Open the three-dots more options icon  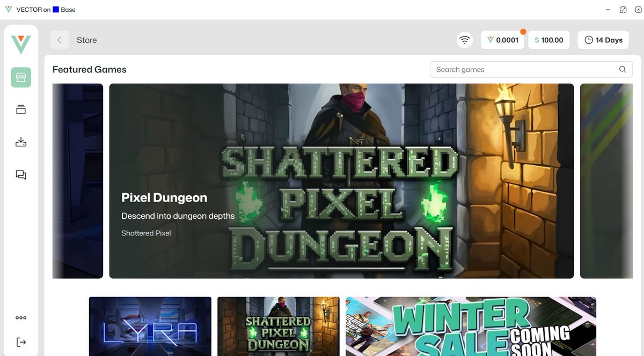(x=21, y=318)
